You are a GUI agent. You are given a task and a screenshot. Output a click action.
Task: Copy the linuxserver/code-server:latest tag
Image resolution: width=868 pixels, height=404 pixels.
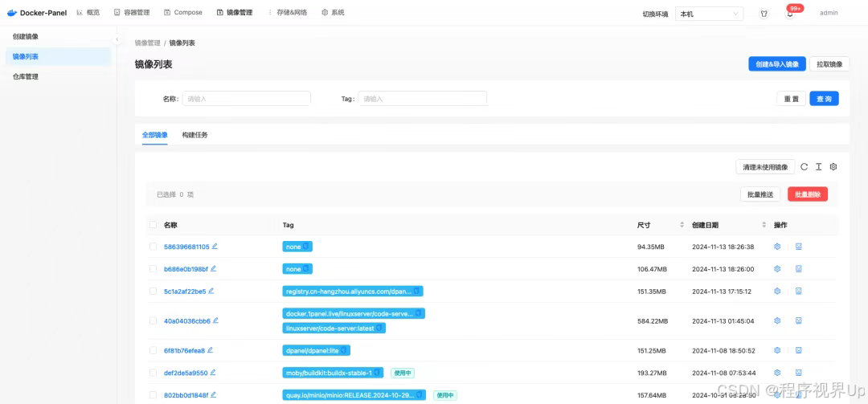pos(379,328)
